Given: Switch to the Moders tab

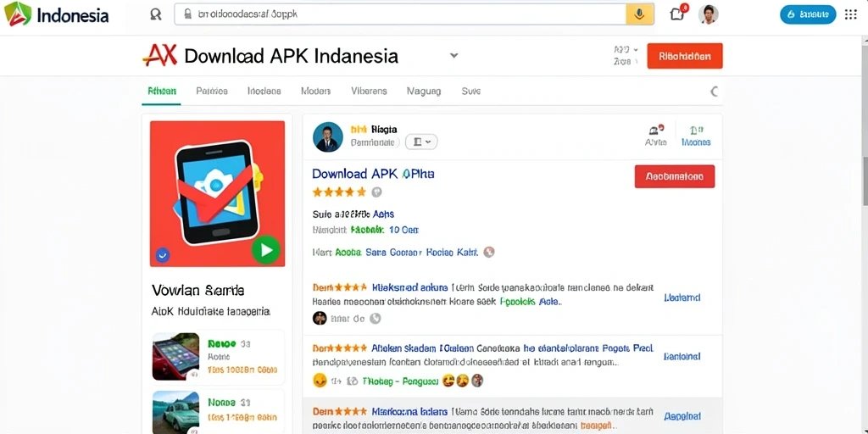Looking at the screenshot, I should click(x=315, y=91).
